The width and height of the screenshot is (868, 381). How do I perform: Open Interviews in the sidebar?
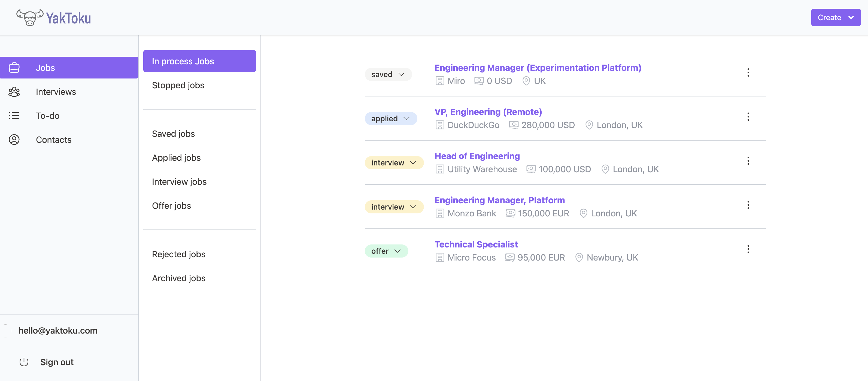click(69, 92)
